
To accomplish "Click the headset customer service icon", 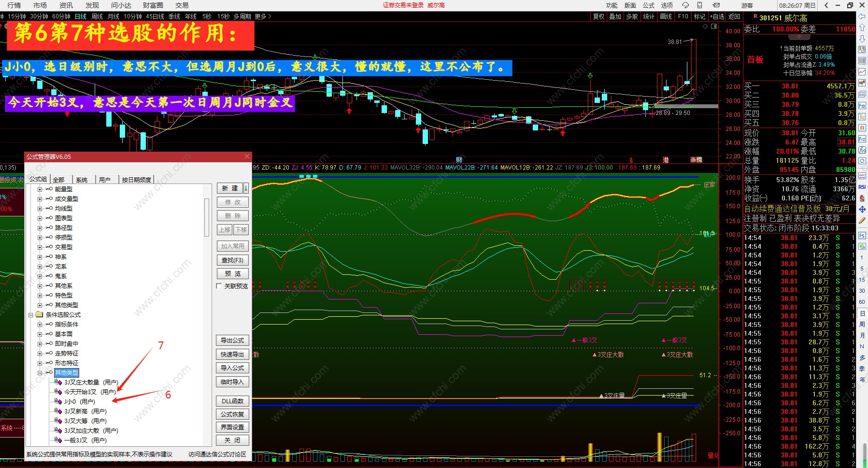I will [685, 5].
